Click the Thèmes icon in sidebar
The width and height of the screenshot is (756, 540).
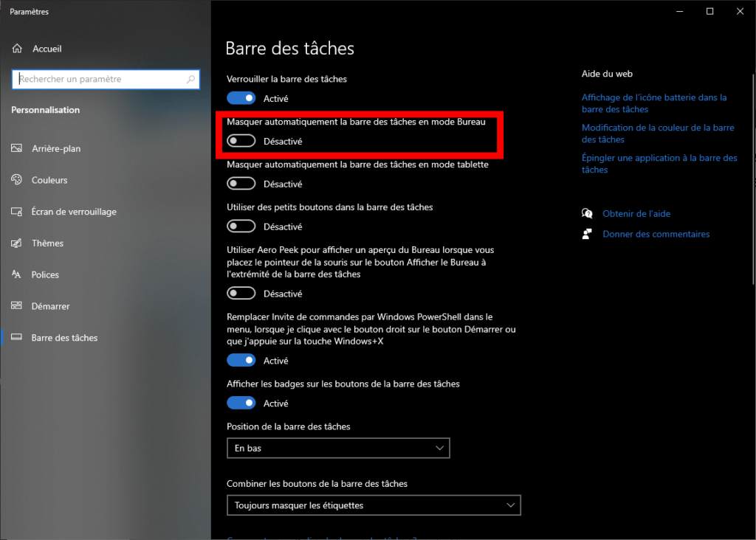click(17, 243)
